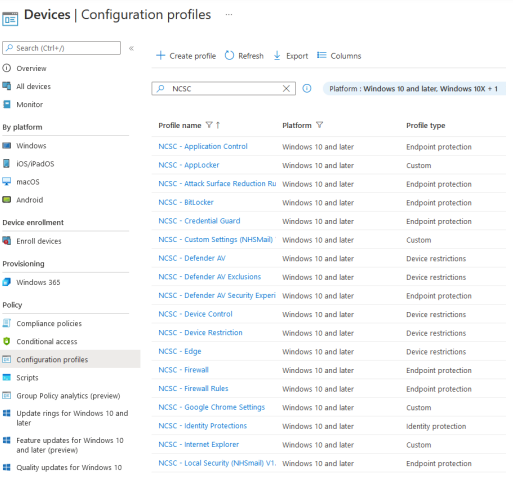Screen dimensions: 513x483
Task: Select Compliance policies menu item
Action: click(x=49, y=323)
